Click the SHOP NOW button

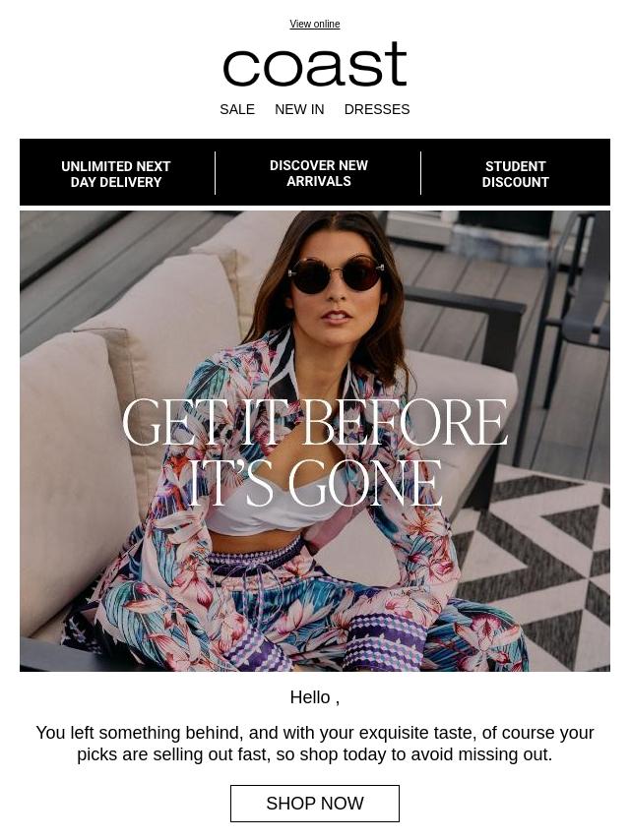315,804
